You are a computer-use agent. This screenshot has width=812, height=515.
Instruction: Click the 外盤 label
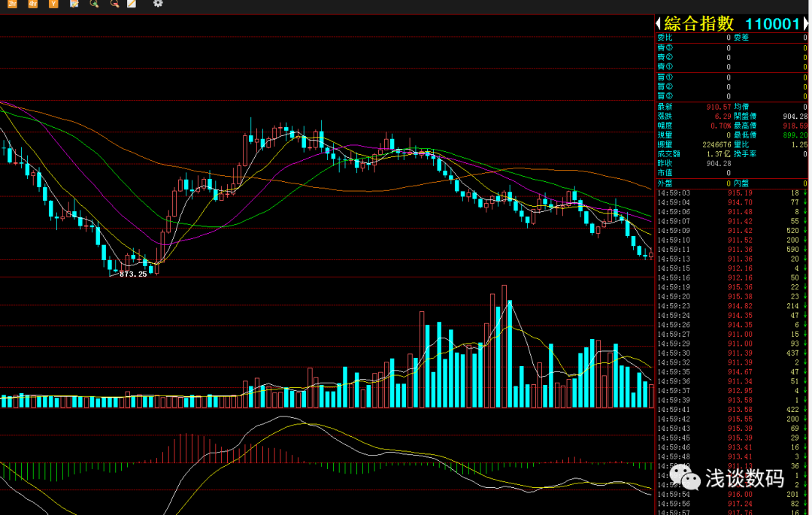click(x=665, y=183)
